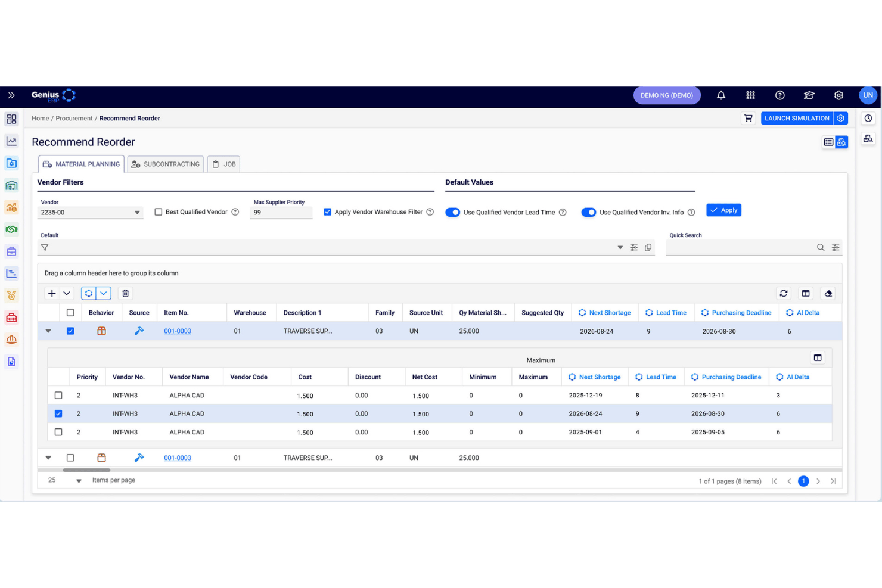
Task: Click page number 1 in the pager
Action: pyautogui.click(x=803, y=481)
